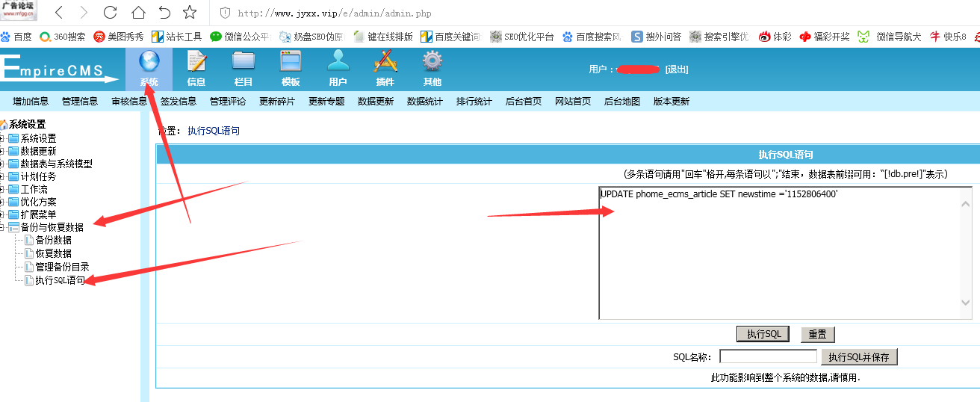Open 微信导航大全 bookmark
980x402 pixels.
click(x=890, y=37)
